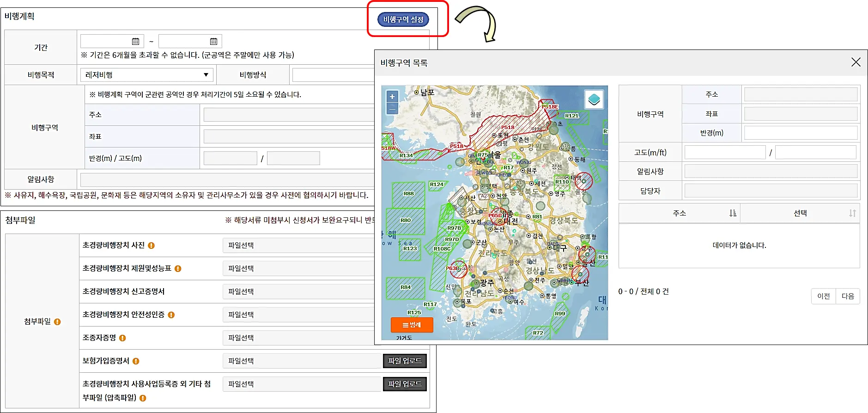
Task: Open the map layer switcher
Action: 594,99
